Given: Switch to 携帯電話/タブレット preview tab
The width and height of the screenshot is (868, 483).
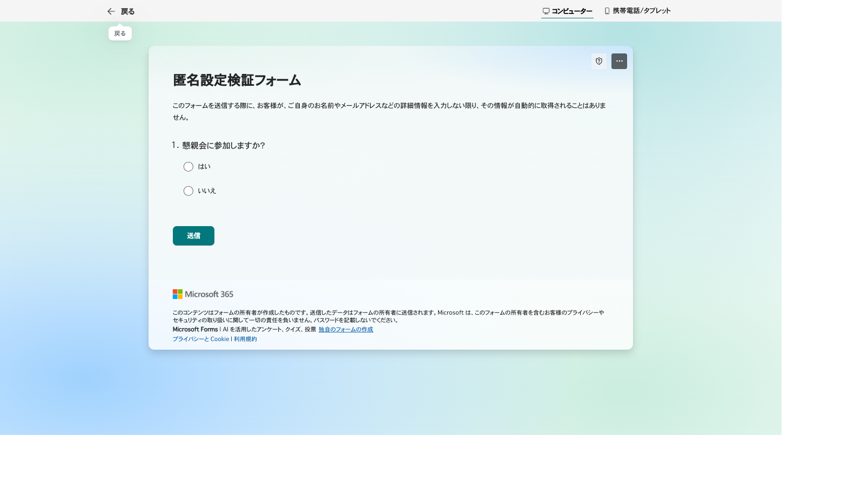Looking at the screenshot, I should (x=637, y=11).
